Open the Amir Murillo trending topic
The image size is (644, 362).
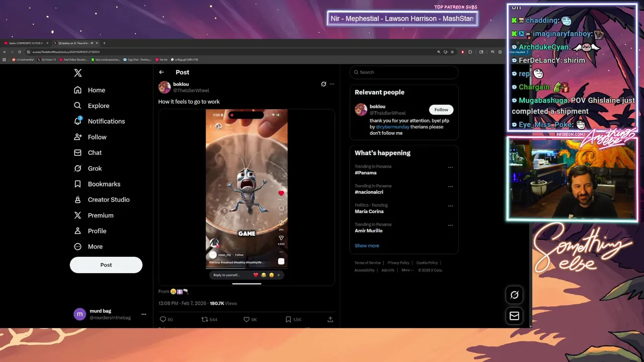pyautogui.click(x=369, y=231)
